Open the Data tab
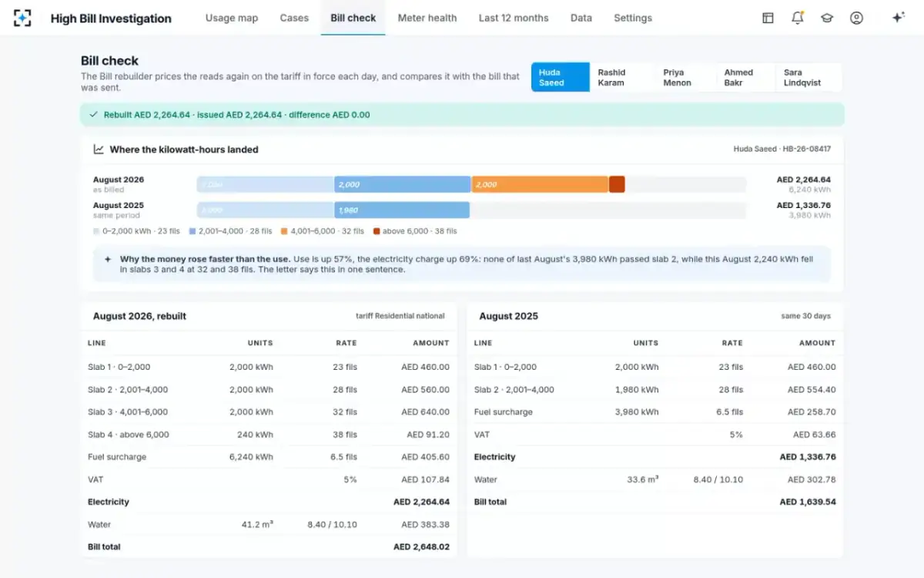The image size is (924, 578). [581, 18]
